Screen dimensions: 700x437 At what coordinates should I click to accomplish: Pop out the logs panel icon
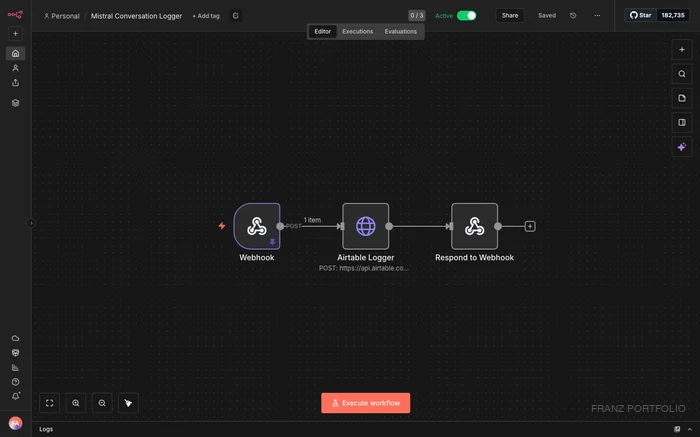677,429
